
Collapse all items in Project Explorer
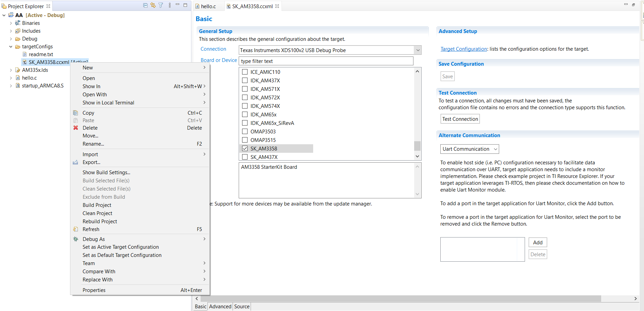145,5
